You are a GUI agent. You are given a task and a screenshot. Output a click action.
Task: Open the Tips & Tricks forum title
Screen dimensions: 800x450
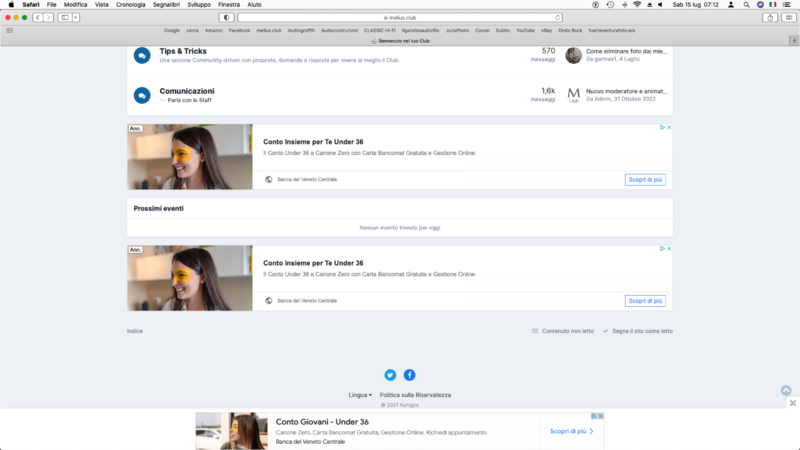[183, 51]
